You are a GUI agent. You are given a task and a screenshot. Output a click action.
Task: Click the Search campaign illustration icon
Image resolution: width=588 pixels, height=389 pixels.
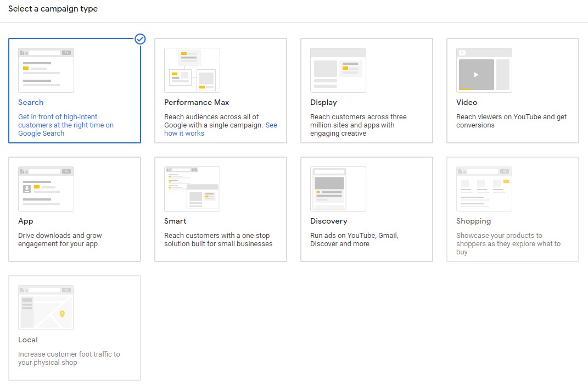pos(46,70)
